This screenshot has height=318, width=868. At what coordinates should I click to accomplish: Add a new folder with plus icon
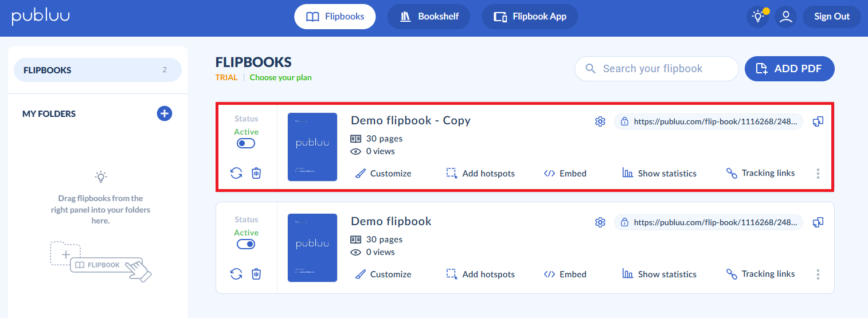[x=165, y=113]
